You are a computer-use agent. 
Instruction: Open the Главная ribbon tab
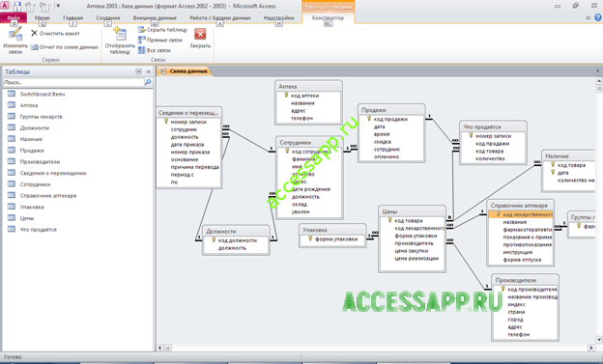(72, 17)
